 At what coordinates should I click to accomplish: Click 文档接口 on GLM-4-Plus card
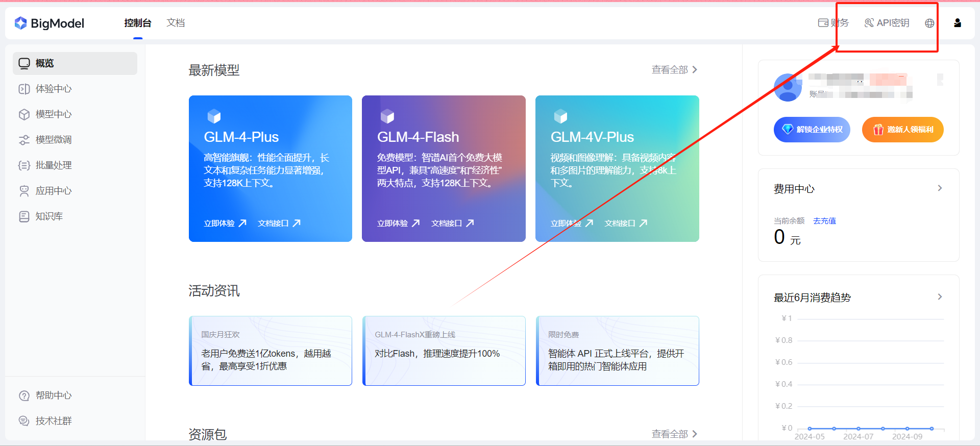click(x=279, y=223)
